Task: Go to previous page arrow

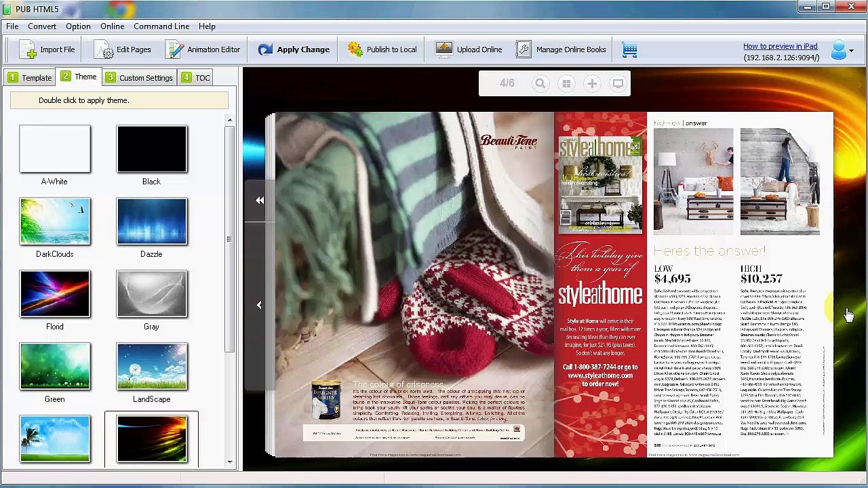Action: (259, 305)
